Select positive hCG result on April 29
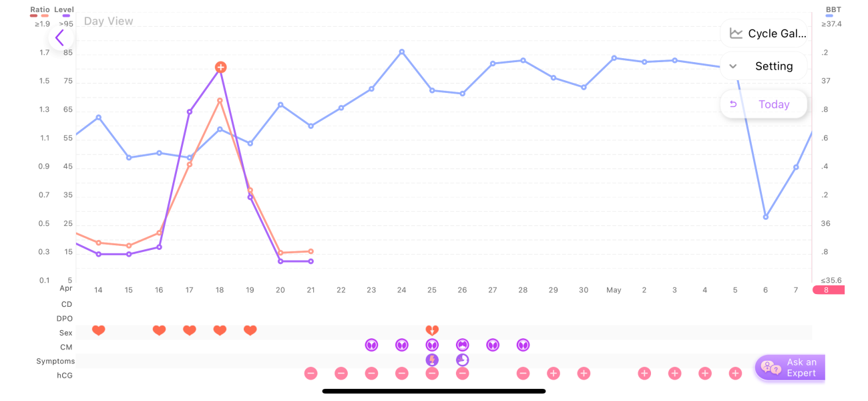 pyautogui.click(x=554, y=374)
